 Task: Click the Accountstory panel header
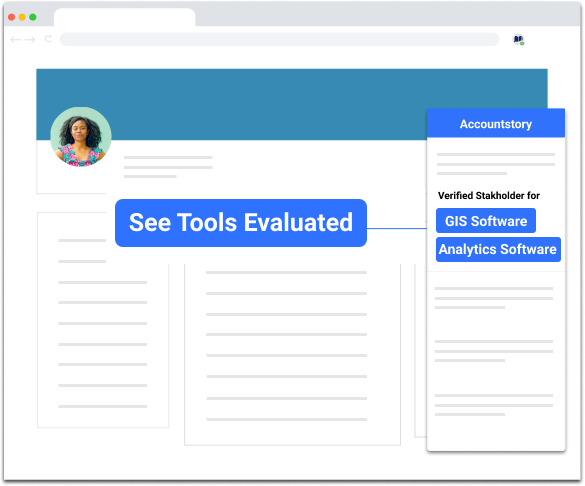496,123
